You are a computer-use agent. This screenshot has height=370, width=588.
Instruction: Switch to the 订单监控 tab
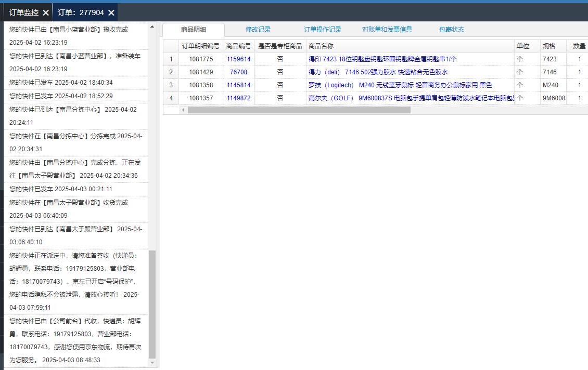point(24,13)
